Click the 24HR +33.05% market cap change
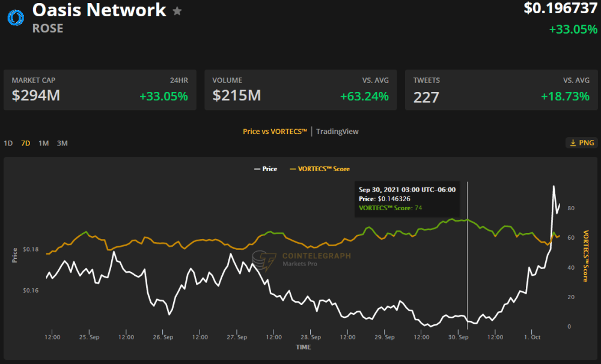 point(163,96)
